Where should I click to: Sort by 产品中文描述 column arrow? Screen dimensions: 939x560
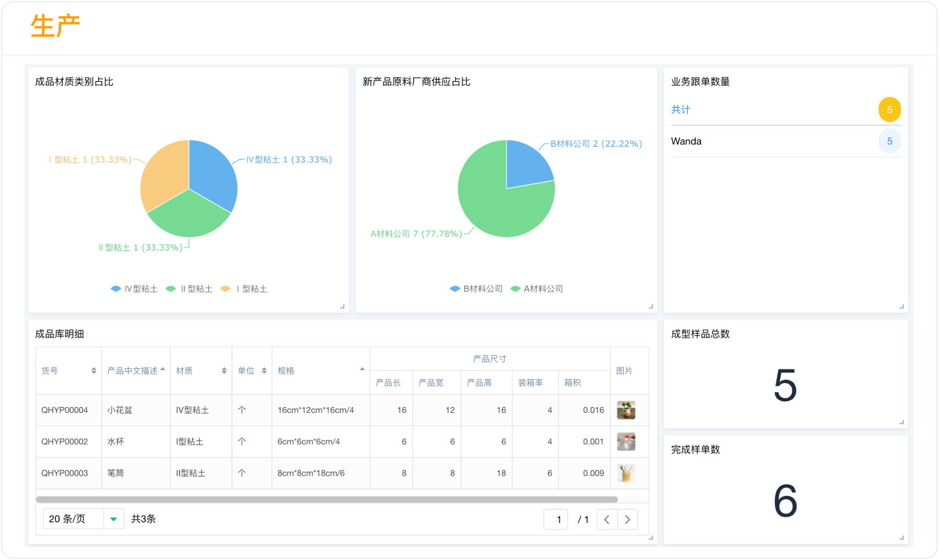tap(163, 369)
